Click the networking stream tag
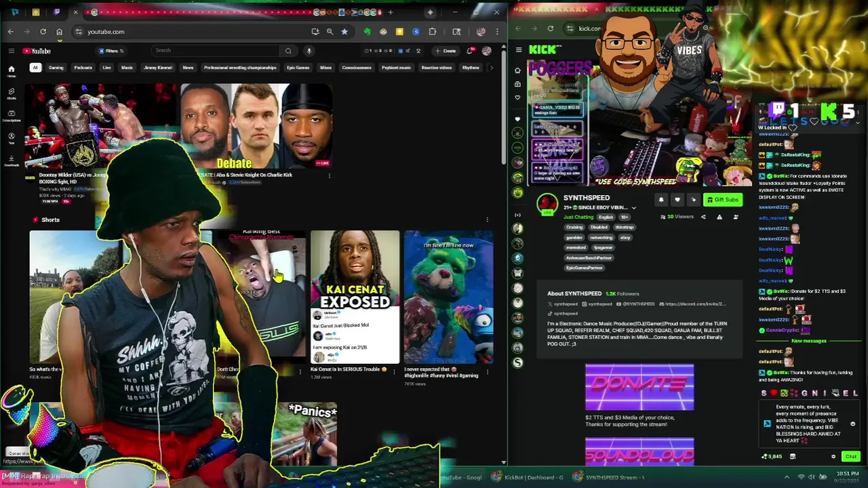The width and height of the screenshot is (868, 488). (x=601, y=238)
